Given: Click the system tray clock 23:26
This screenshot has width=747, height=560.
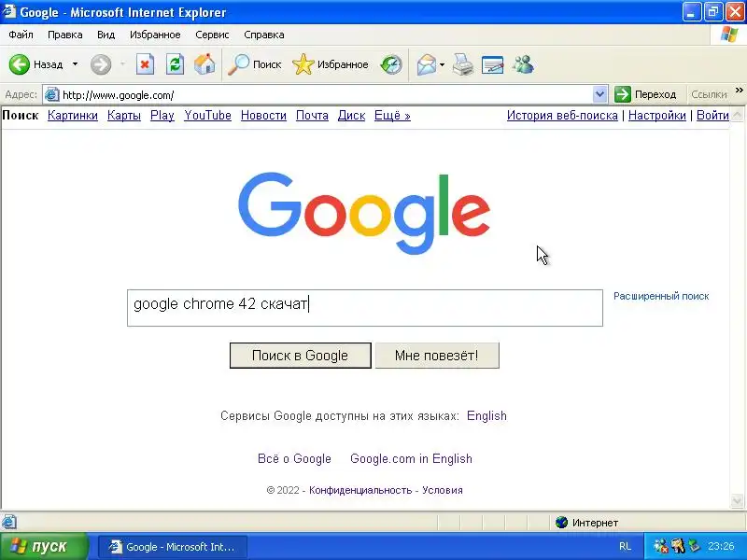Looking at the screenshot, I should 721,546.
